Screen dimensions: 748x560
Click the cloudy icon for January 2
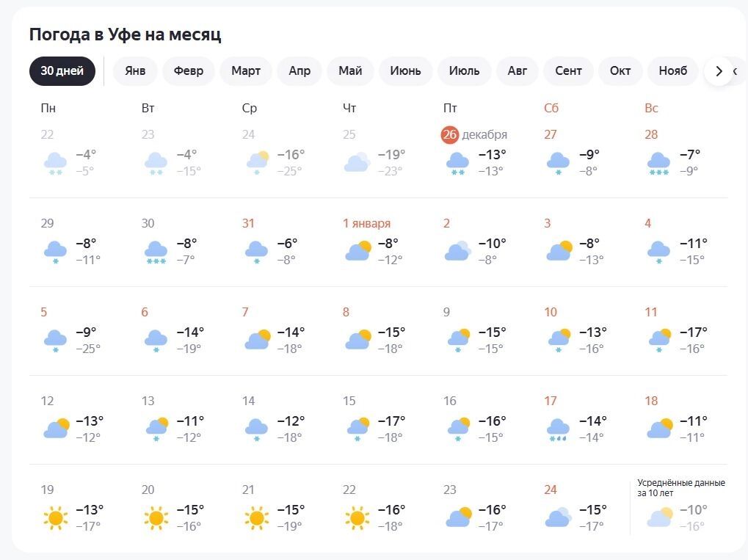click(x=457, y=252)
